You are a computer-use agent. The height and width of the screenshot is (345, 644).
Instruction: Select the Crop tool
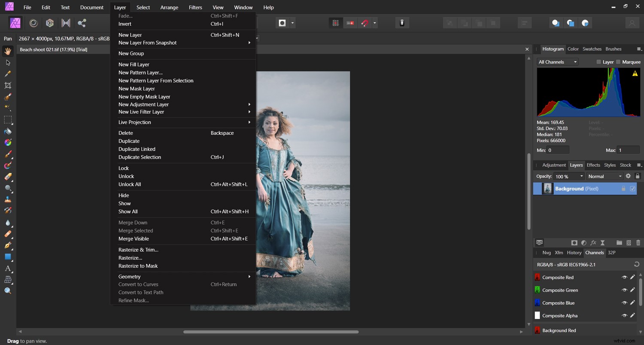click(8, 85)
